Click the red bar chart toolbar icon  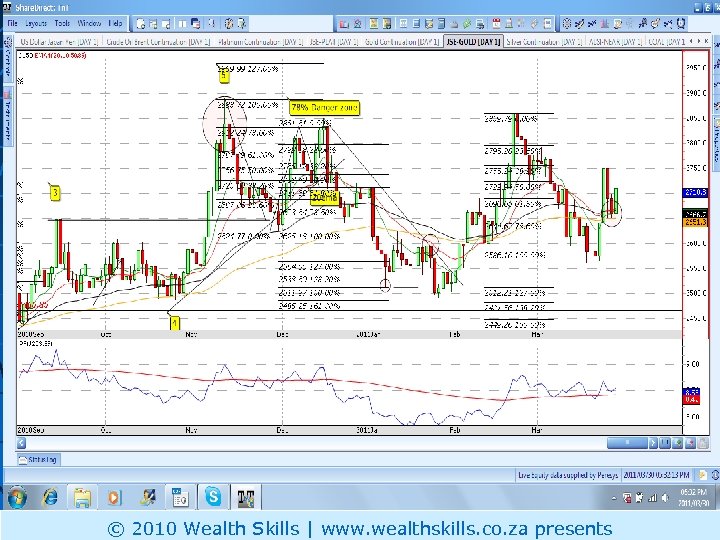[344, 23]
